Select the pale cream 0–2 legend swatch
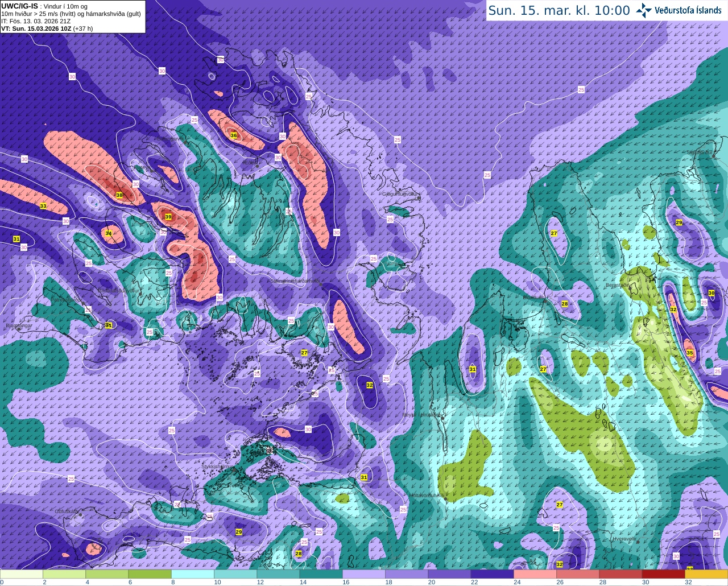 (x=22, y=573)
